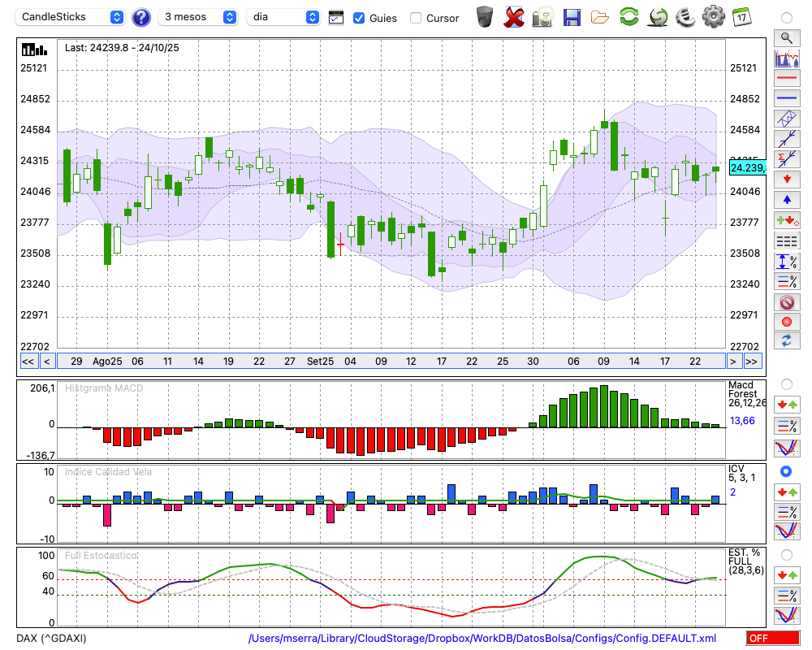Enable the Cursor checkbox
This screenshot has width=812, height=650.
click(416, 18)
